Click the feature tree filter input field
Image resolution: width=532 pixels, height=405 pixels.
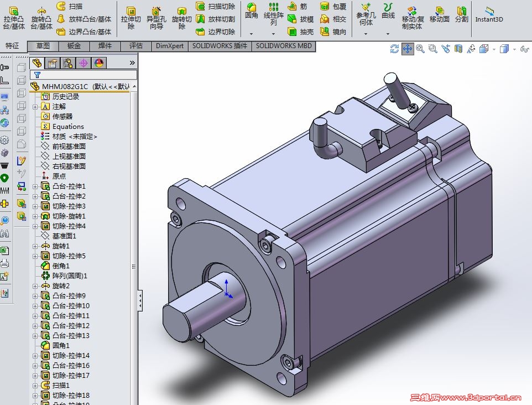(x=84, y=75)
